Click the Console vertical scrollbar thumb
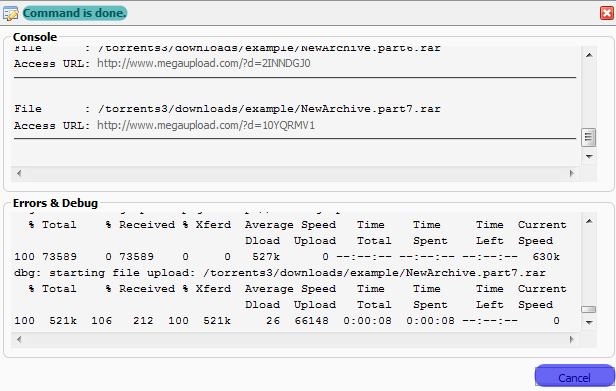 (x=588, y=137)
